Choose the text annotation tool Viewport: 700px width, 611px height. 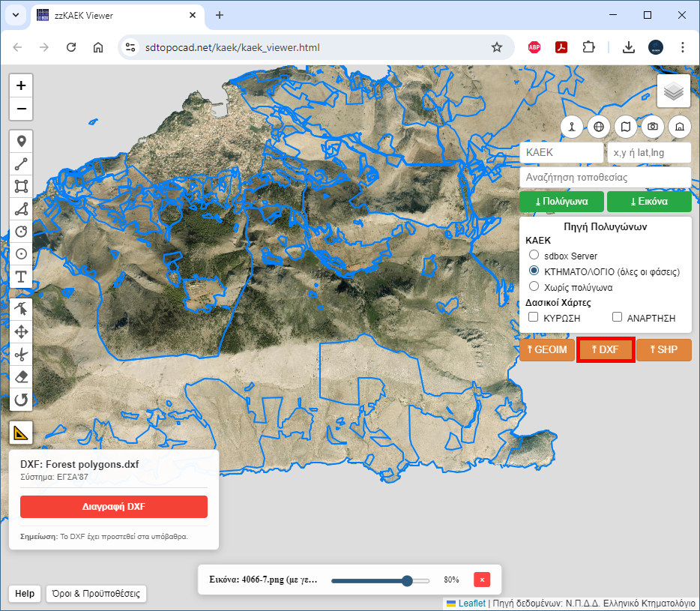point(21,277)
